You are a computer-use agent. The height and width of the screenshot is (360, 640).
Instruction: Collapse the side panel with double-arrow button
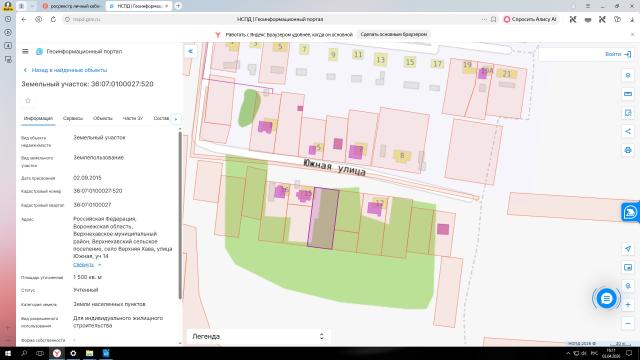tap(191, 51)
